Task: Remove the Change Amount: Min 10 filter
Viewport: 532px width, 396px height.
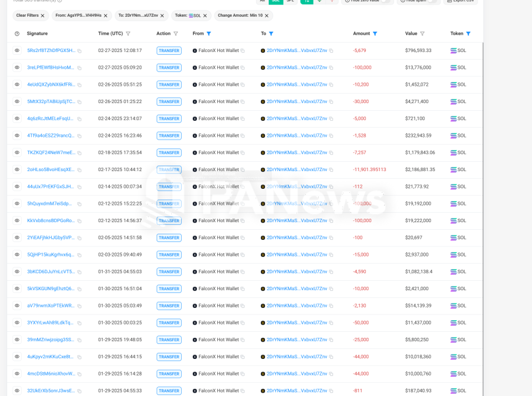Action: (x=267, y=16)
